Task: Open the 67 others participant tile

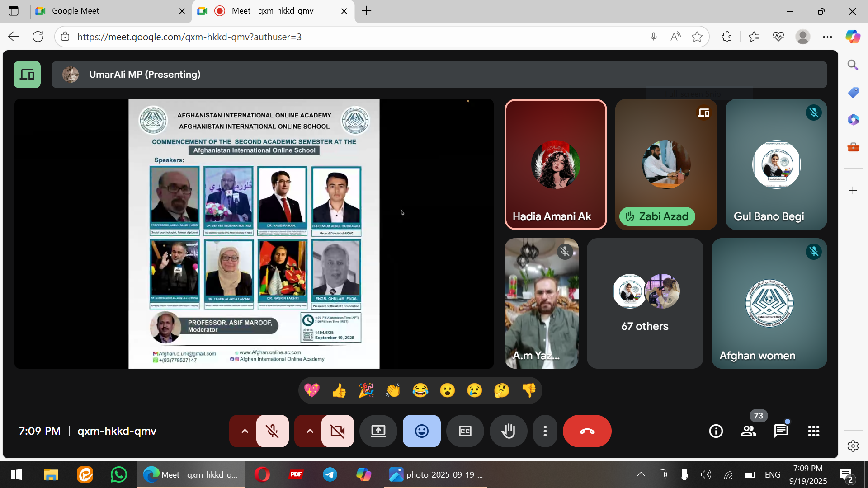Action: click(x=645, y=303)
